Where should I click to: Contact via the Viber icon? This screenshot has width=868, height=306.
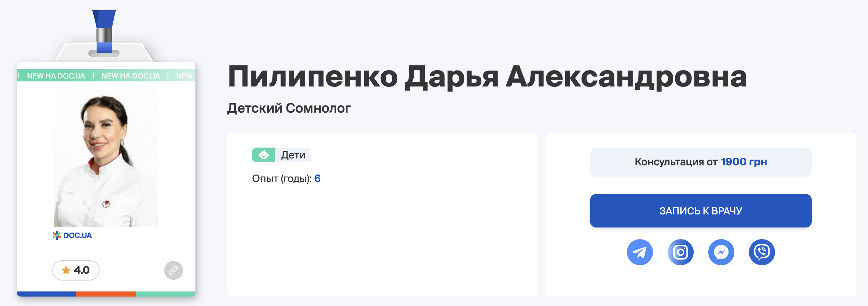pyautogui.click(x=762, y=252)
